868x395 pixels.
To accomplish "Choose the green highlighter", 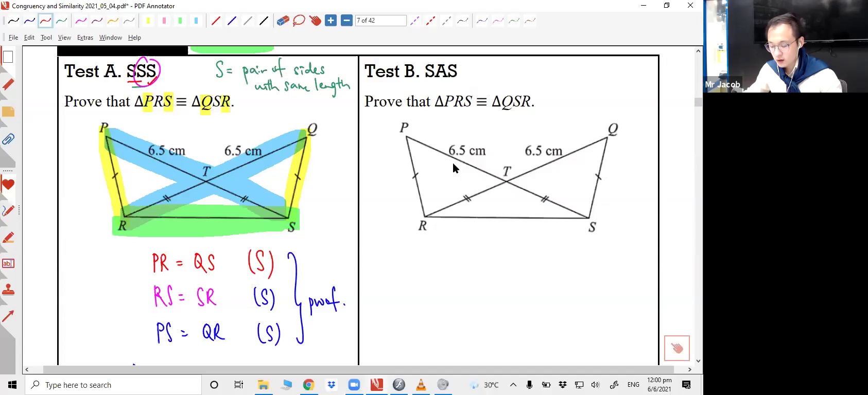I will pyautogui.click(x=180, y=21).
